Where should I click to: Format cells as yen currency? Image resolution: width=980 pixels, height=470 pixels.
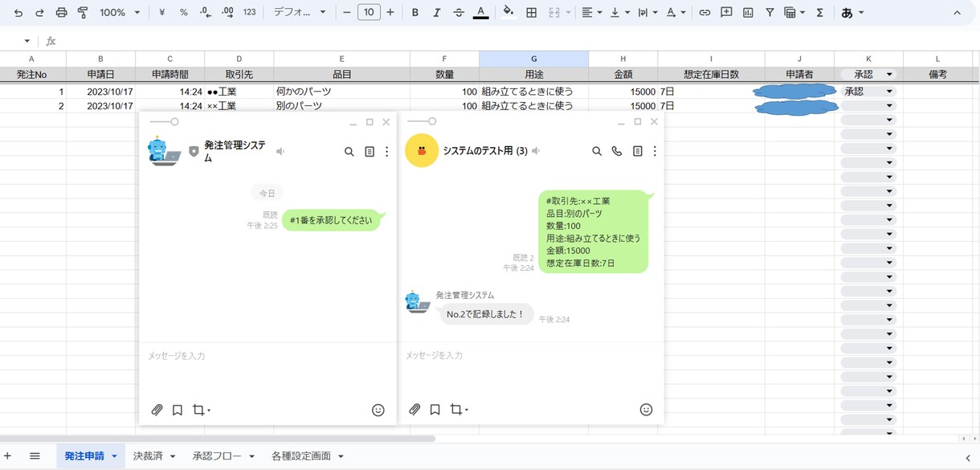tap(162, 13)
